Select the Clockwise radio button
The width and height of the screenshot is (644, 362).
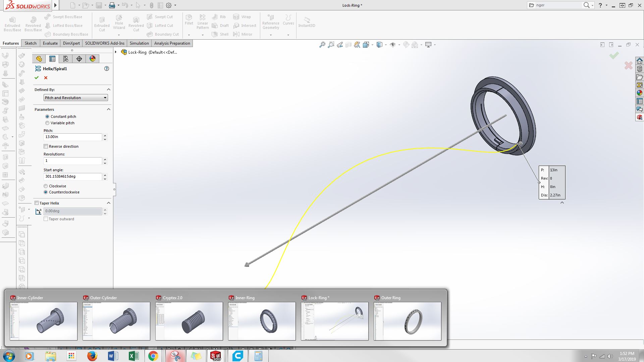tap(46, 186)
